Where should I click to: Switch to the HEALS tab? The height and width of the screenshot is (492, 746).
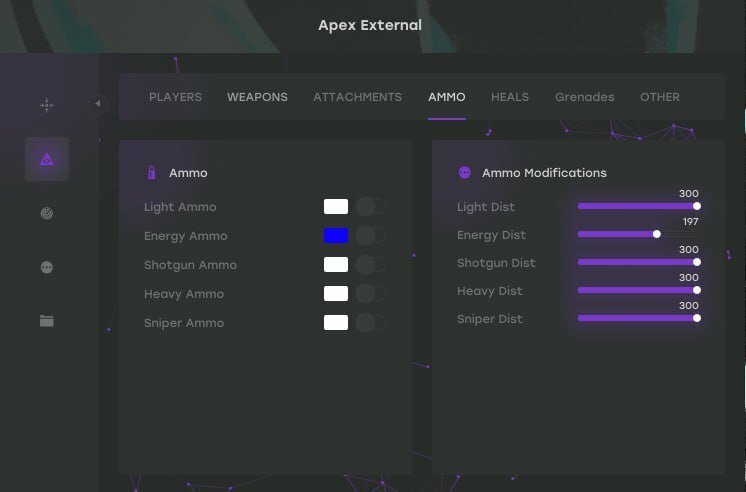[510, 97]
